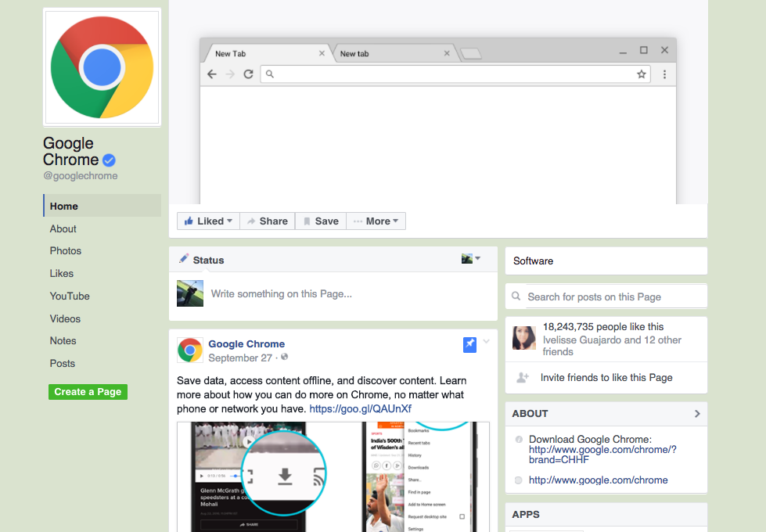
Task: Click the add-friend icon beside Invite friends
Action: pos(523,377)
